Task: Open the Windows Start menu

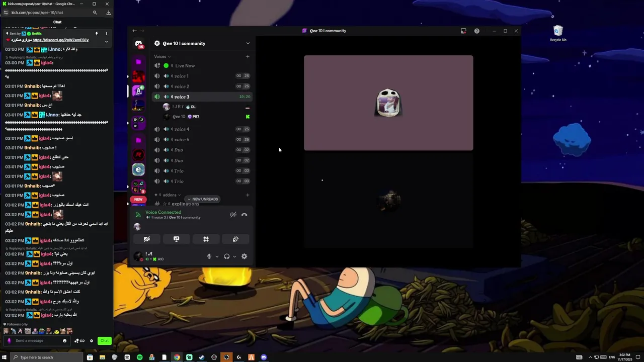Action: (5, 357)
